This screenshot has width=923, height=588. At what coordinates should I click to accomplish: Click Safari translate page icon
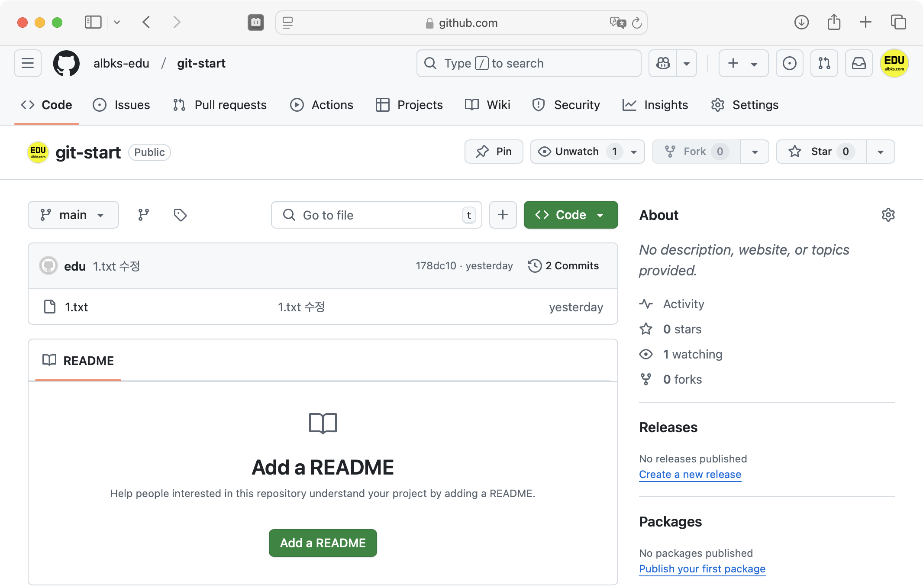tap(618, 23)
